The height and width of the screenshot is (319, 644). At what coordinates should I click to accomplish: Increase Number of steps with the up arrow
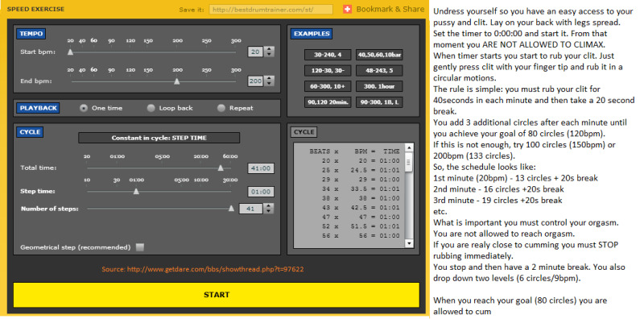point(269,206)
